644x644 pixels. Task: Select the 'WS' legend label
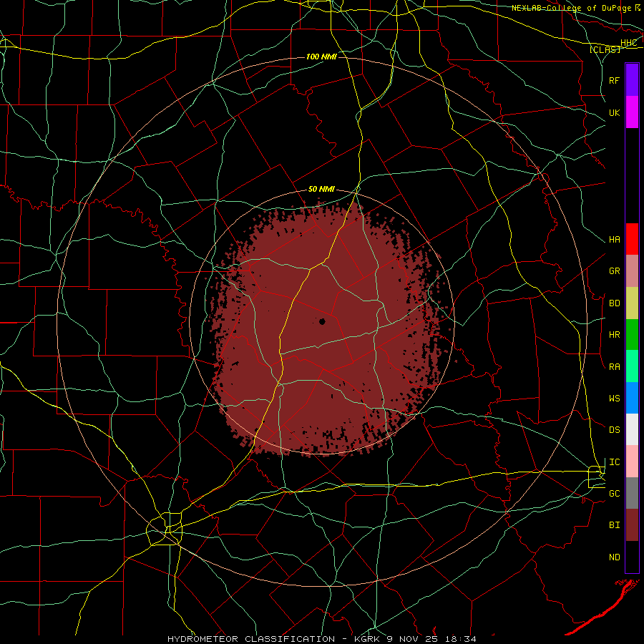[x=614, y=398]
